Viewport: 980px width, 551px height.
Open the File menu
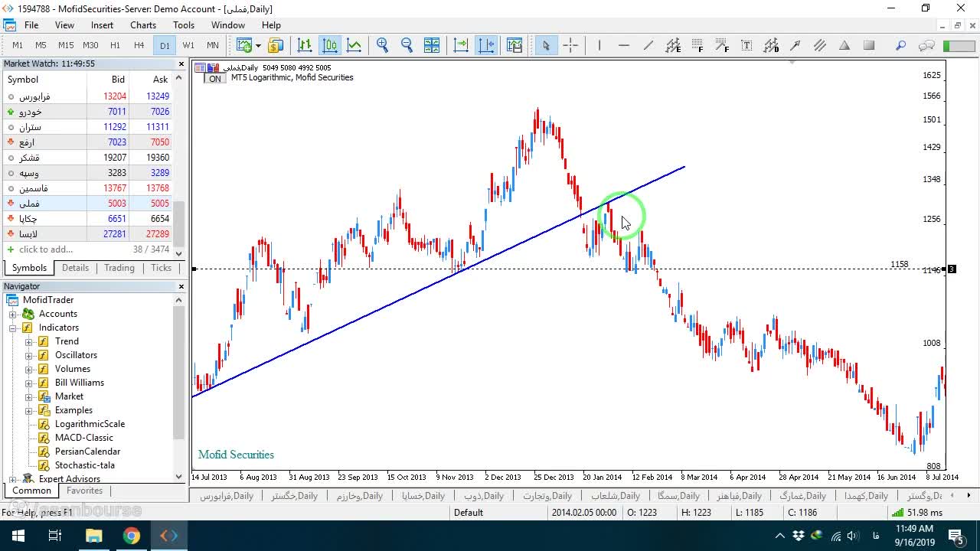coord(31,24)
